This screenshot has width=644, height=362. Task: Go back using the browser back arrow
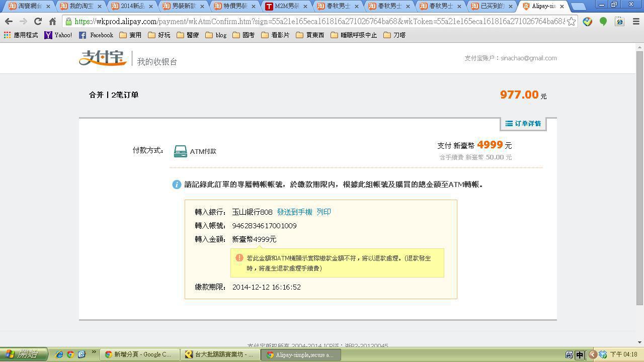click(x=9, y=22)
